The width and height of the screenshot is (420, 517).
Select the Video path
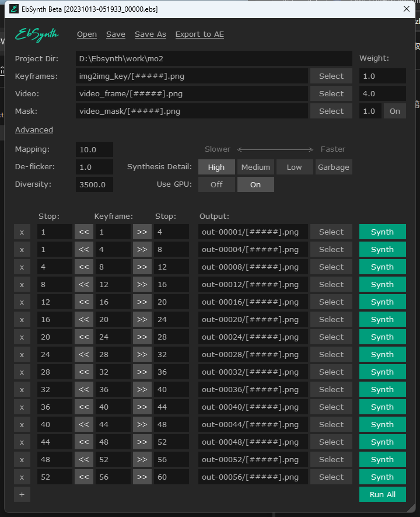tap(331, 93)
